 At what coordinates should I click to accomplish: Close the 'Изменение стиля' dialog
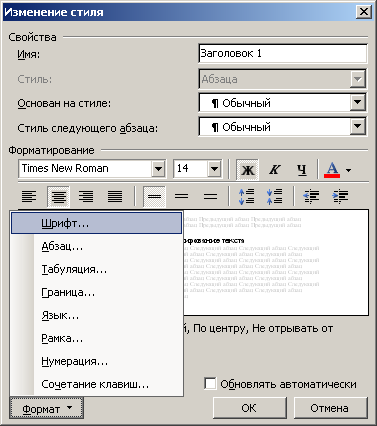(x=363, y=12)
